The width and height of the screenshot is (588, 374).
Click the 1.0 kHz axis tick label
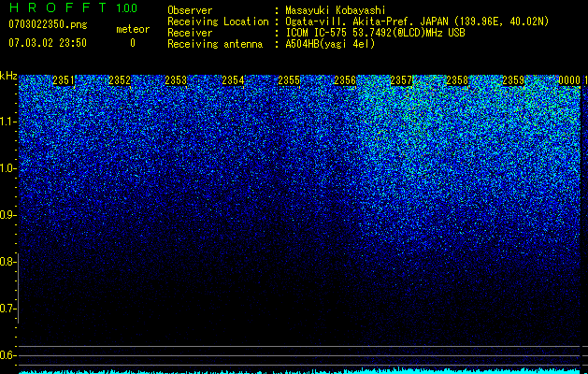7,168
